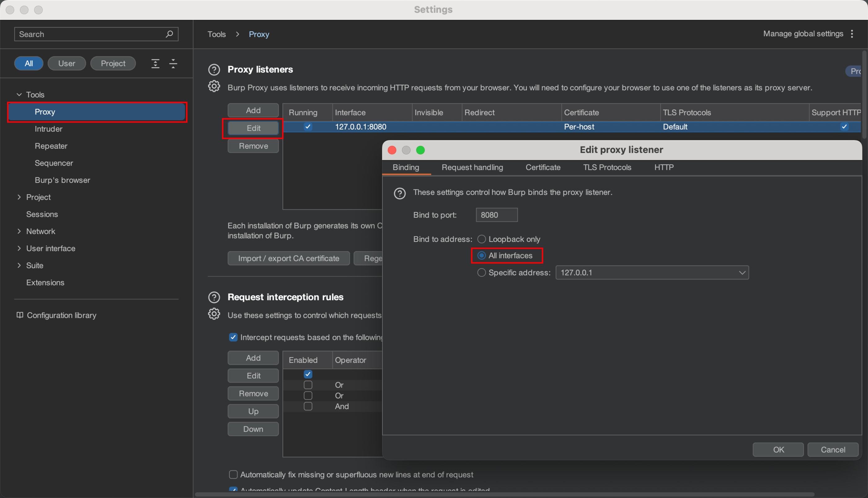This screenshot has height=498, width=868.
Task: Click the expand all settings icon
Action: [155, 63]
